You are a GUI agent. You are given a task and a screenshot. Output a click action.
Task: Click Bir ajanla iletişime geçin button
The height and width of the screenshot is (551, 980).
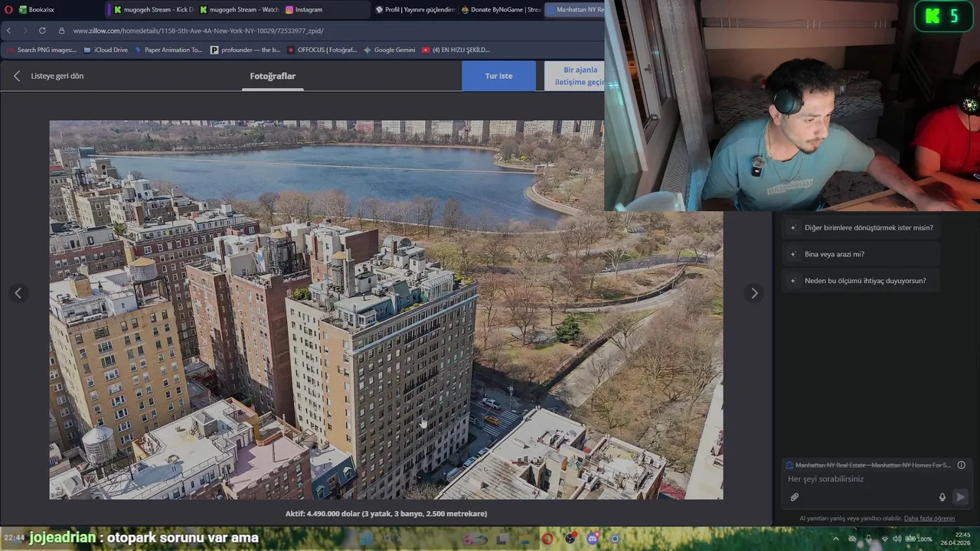(x=574, y=76)
